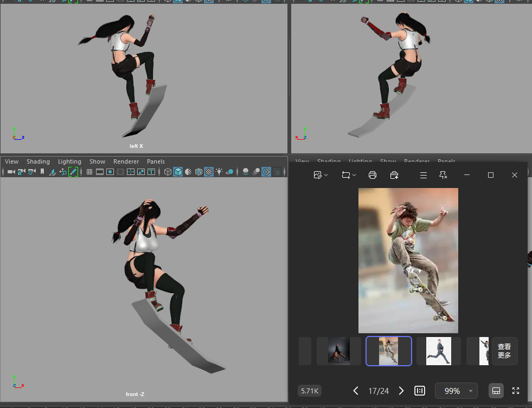This screenshot has height=408, width=532.
Task: Click the green-highlighted Grease Pencil icon
Action: pos(73,172)
